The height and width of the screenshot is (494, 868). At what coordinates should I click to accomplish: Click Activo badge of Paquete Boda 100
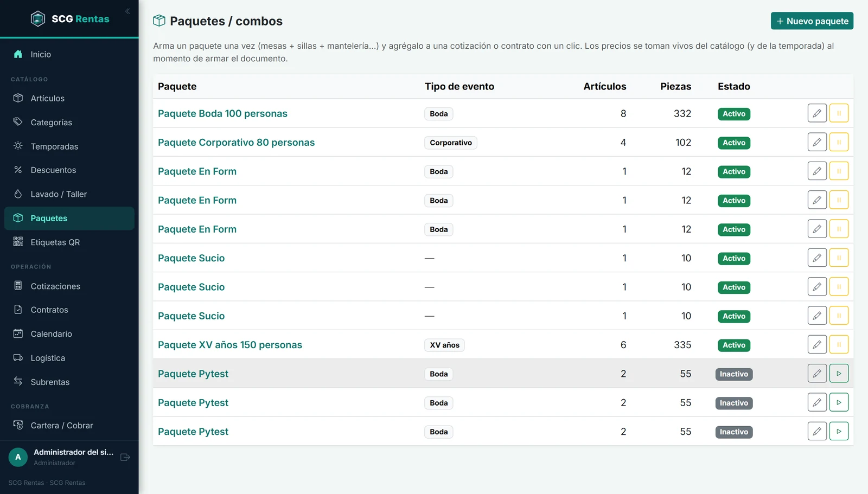coord(734,114)
